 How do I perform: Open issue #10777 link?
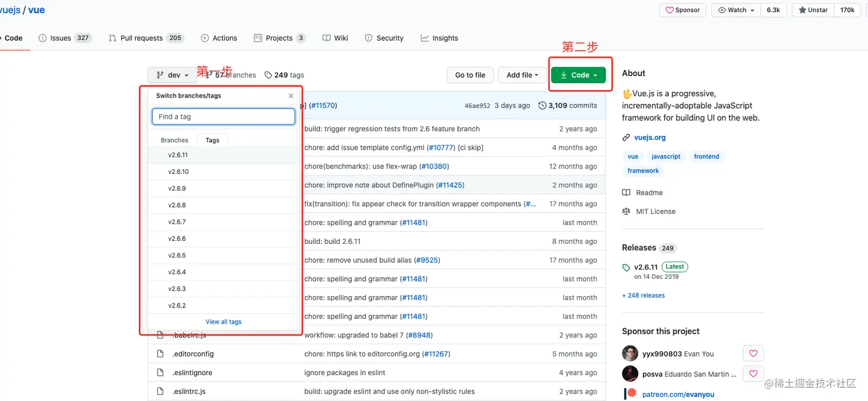click(441, 147)
